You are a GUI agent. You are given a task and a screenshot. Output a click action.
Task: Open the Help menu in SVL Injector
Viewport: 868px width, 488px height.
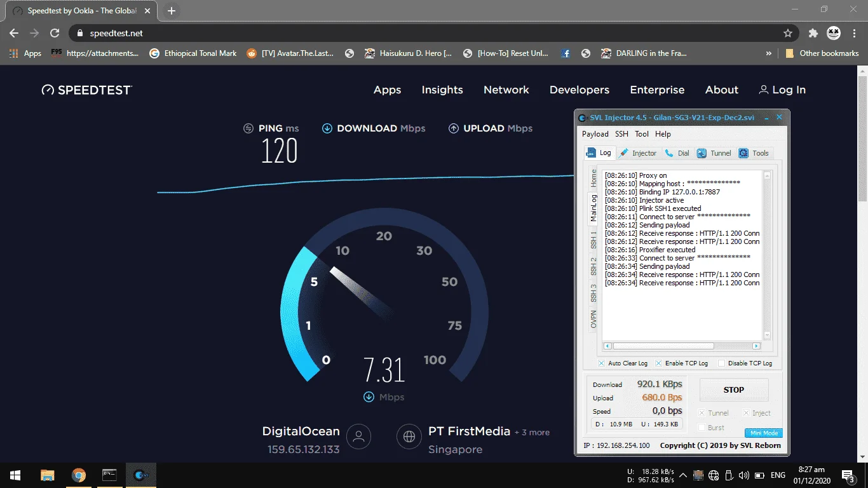(663, 134)
